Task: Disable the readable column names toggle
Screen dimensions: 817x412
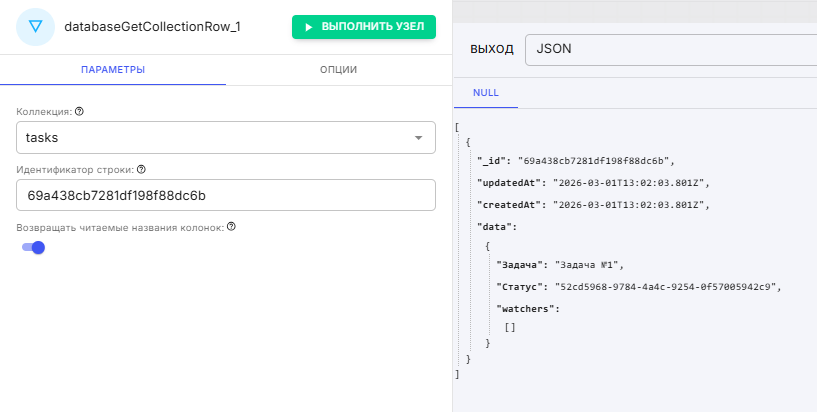Action: tap(34, 247)
